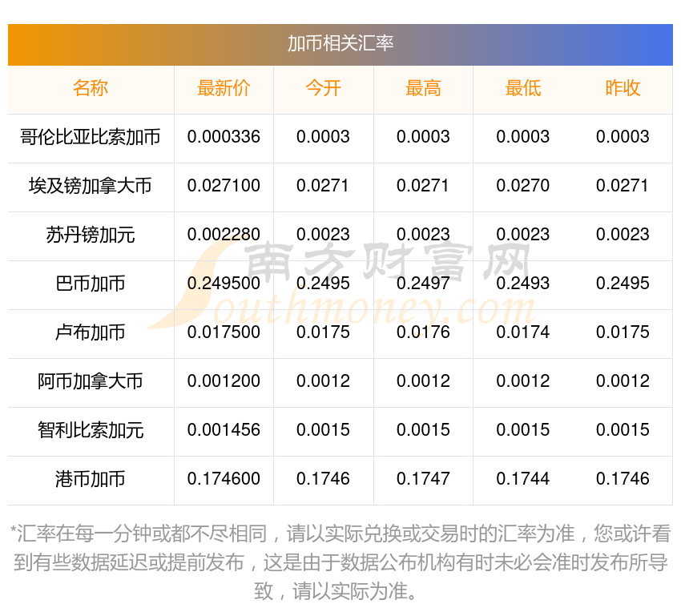Image resolution: width=681 pixels, height=616 pixels.
Task: Click latest price 0.249500
Action: (x=224, y=284)
